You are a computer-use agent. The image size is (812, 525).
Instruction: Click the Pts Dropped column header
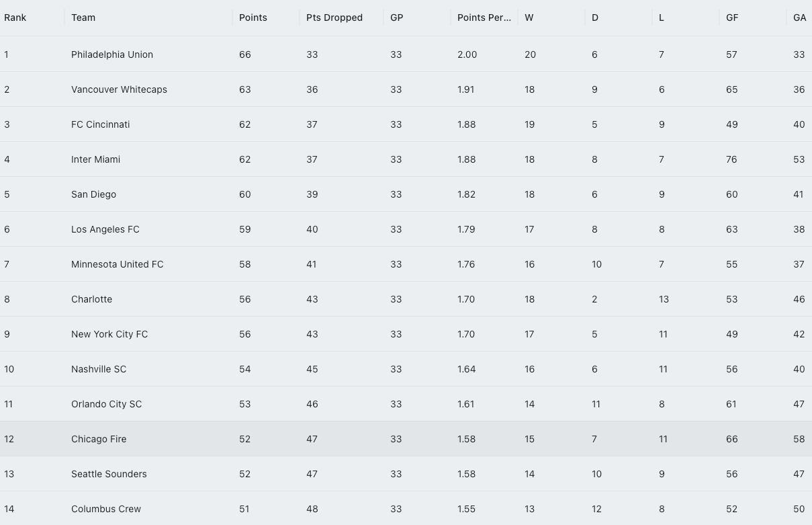click(x=334, y=17)
